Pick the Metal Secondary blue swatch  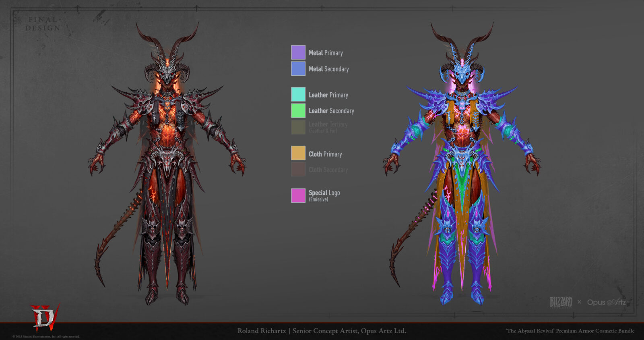click(x=298, y=68)
